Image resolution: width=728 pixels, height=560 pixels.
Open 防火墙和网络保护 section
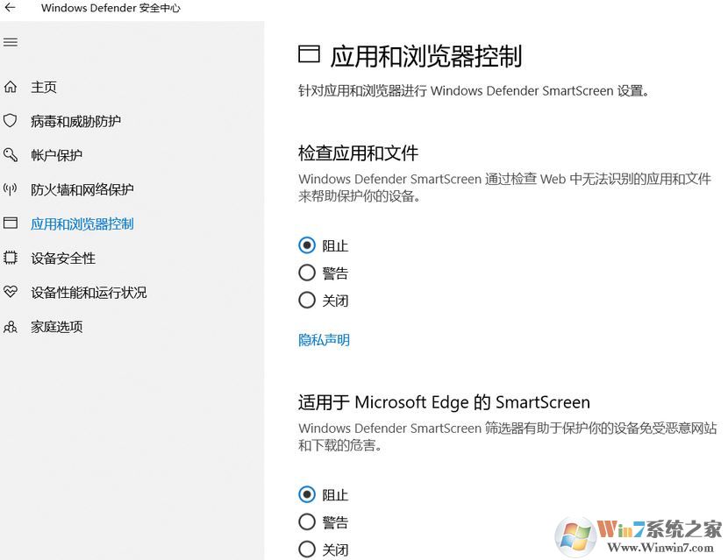pos(82,189)
